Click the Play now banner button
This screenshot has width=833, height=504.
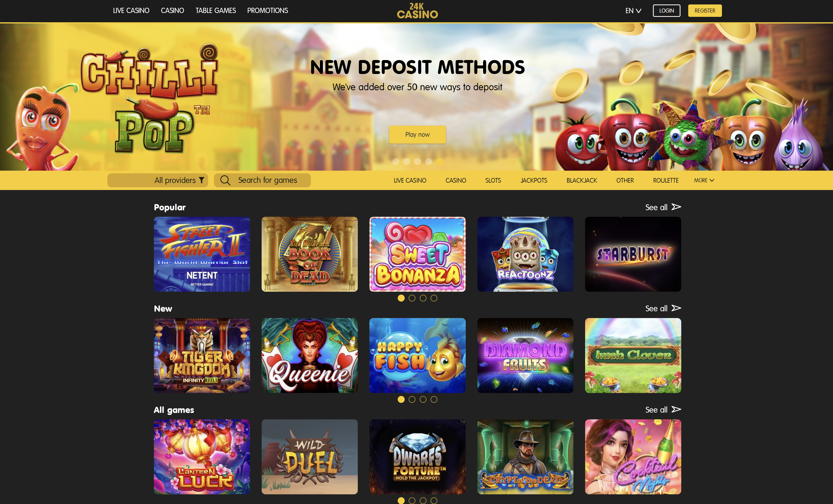pos(417,134)
